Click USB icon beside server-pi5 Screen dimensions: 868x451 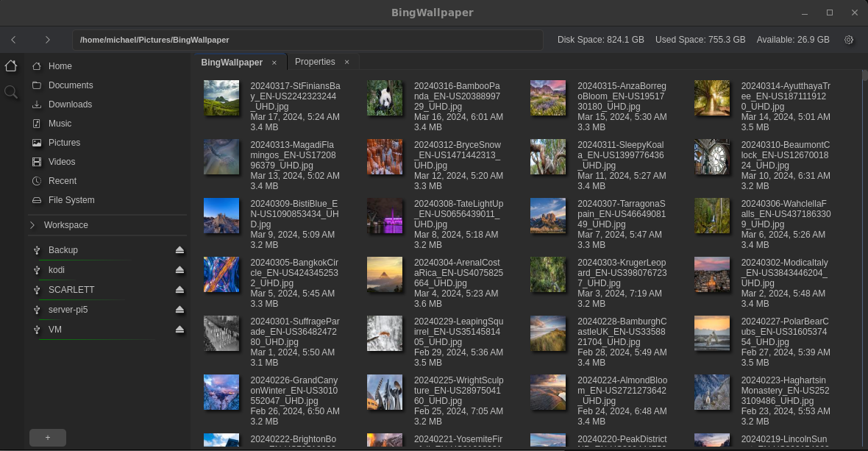point(37,310)
